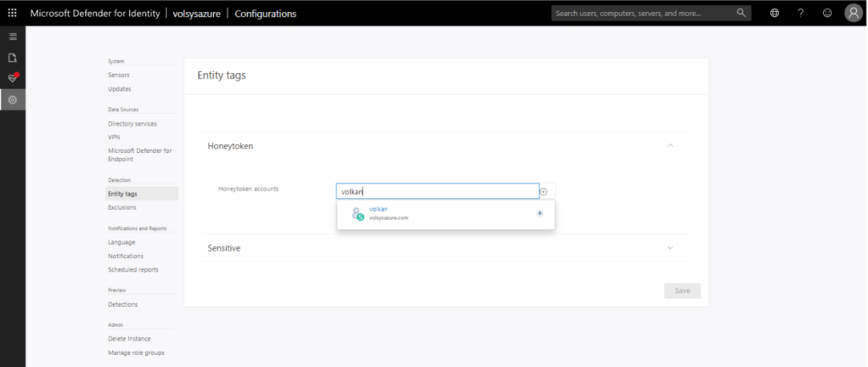Open Directory services settings
Image resolution: width=868 pixels, height=367 pixels.
[132, 124]
